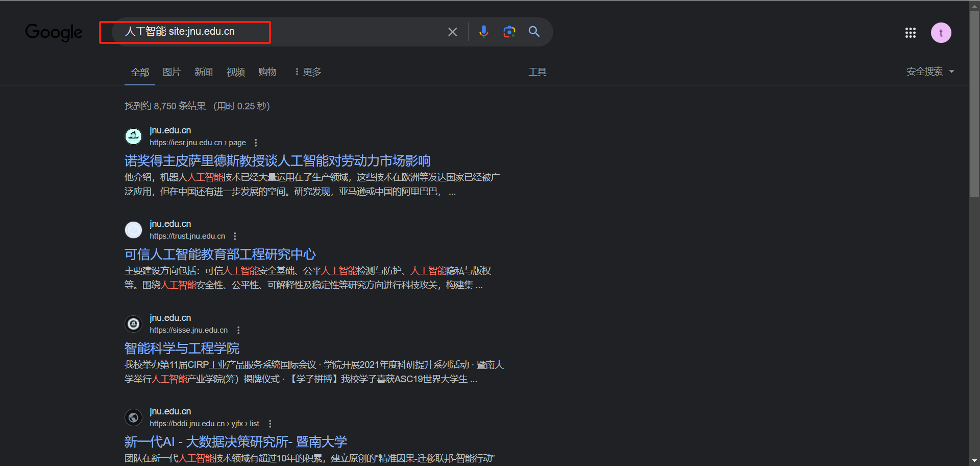The image size is (980, 466).
Task: Open the account avatar 't'
Action: pyautogui.click(x=941, y=33)
